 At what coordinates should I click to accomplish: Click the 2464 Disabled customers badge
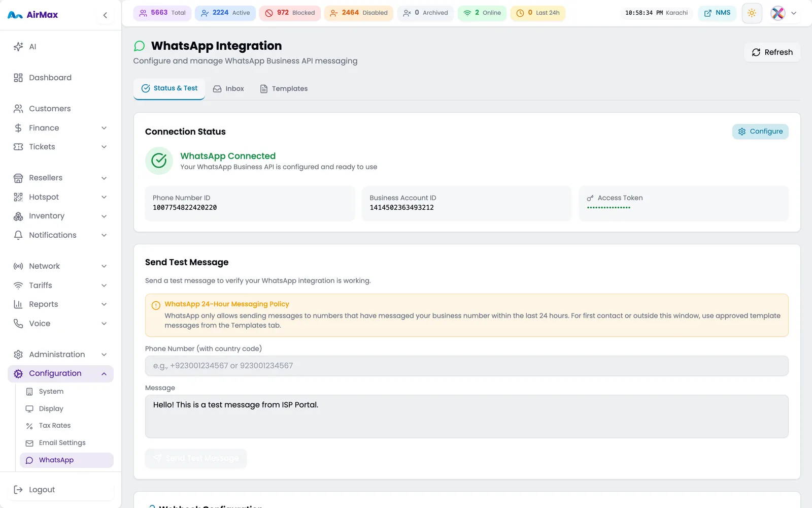click(x=359, y=13)
